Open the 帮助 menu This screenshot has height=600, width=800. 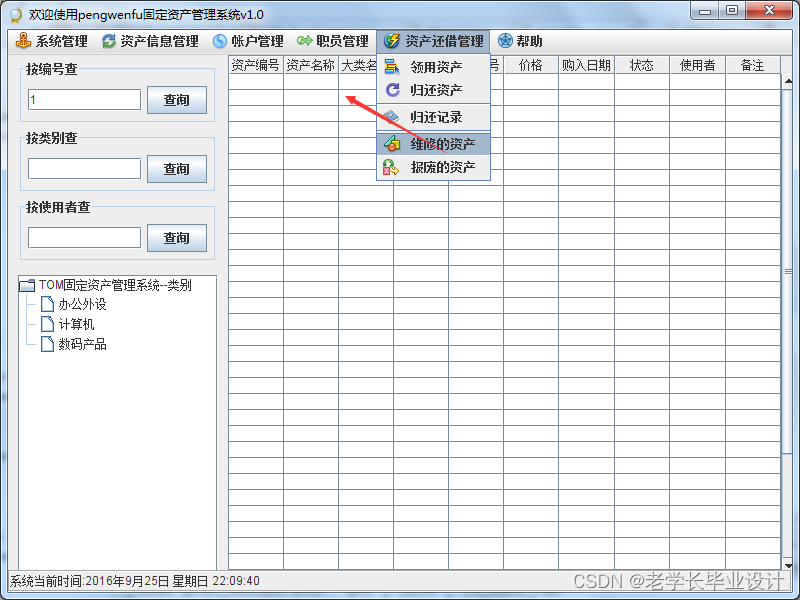tap(516, 41)
